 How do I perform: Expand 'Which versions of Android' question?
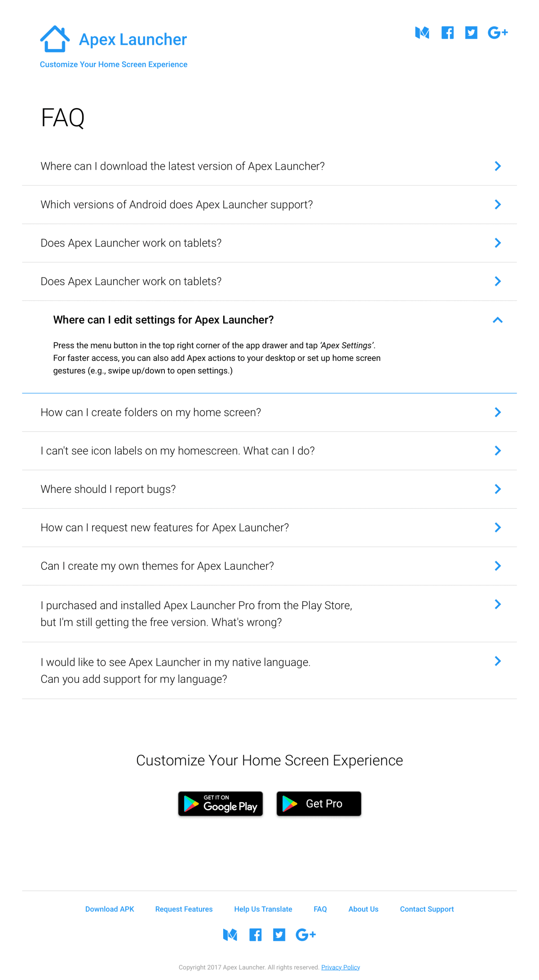click(497, 205)
